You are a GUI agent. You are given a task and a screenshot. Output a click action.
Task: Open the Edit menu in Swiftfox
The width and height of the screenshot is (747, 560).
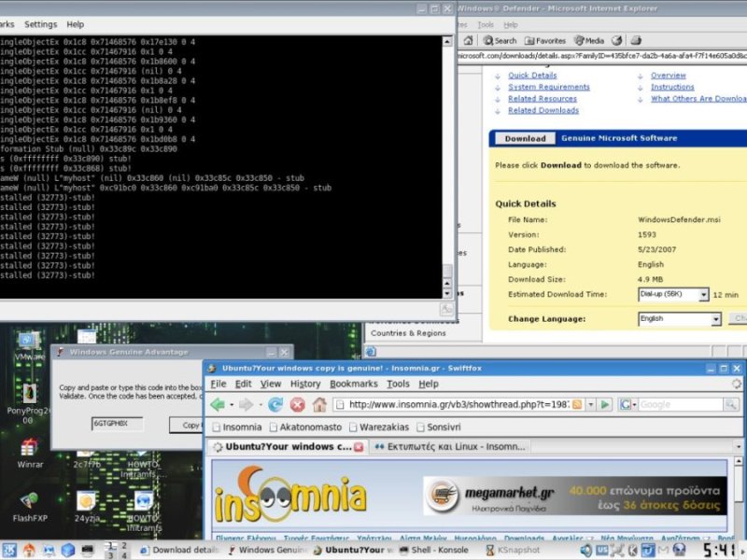[244, 384]
